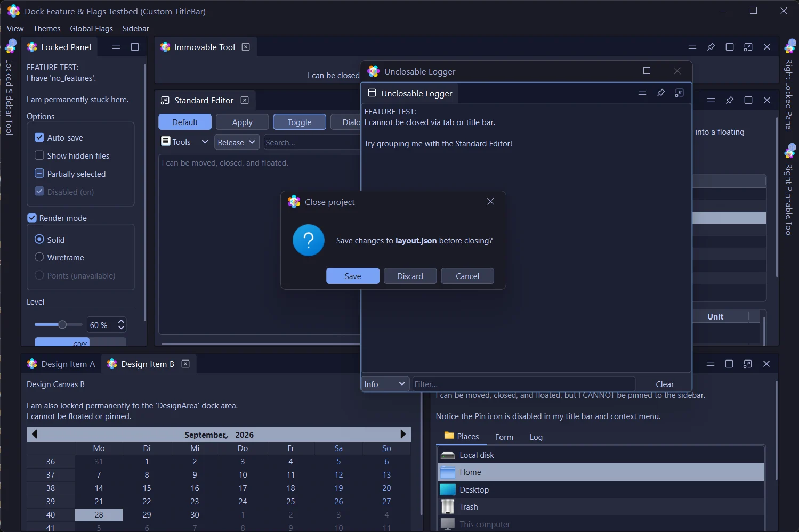This screenshot has width=799, height=532.
Task: Click Save in Close project dialog
Action: (353, 276)
